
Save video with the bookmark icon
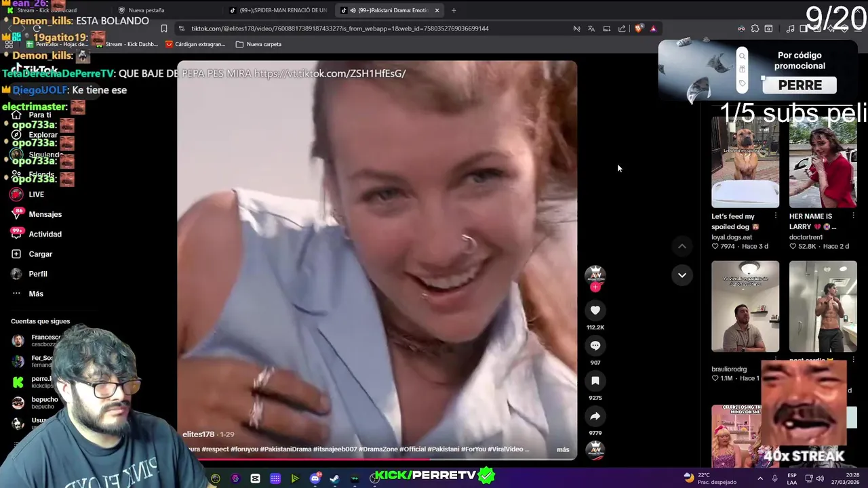pos(595,381)
